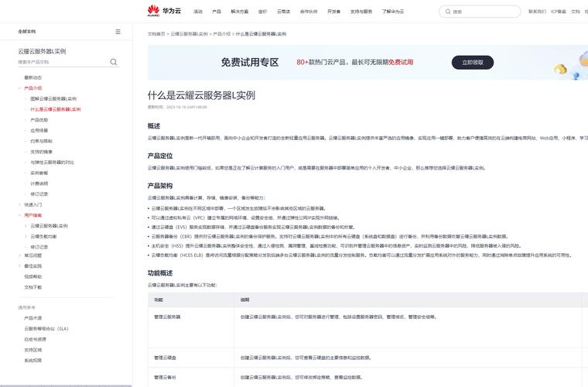Screen dimensions: 588x387
Task: Click the sidebar hamburger menu icon
Action: (x=118, y=32)
